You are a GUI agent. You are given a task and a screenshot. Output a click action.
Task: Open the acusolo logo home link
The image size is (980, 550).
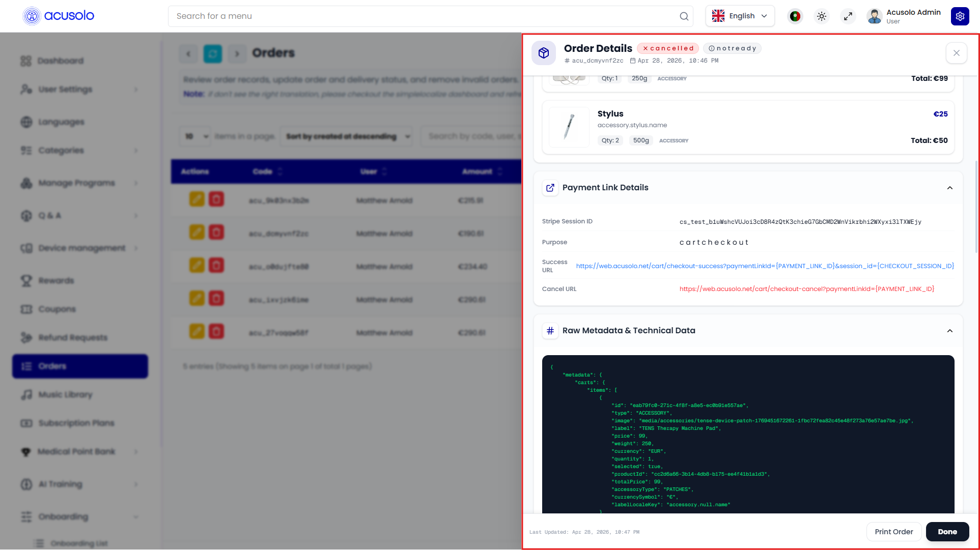point(59,16)
